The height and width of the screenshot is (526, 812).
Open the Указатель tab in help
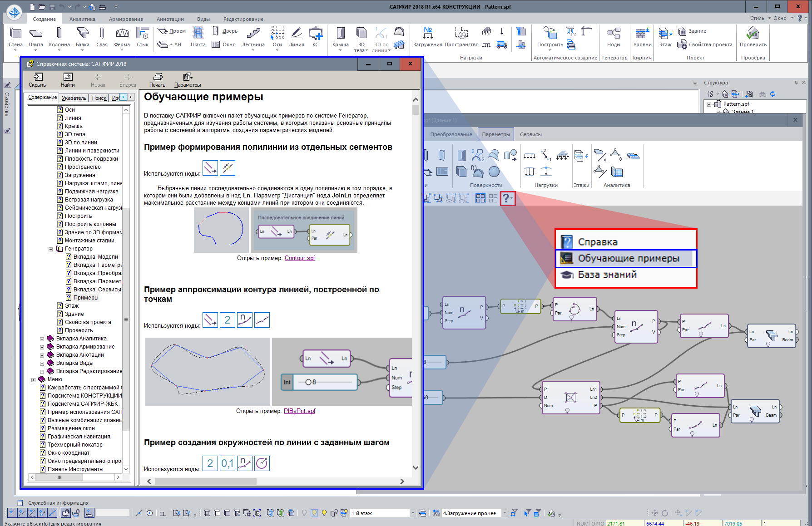(74, 98)
